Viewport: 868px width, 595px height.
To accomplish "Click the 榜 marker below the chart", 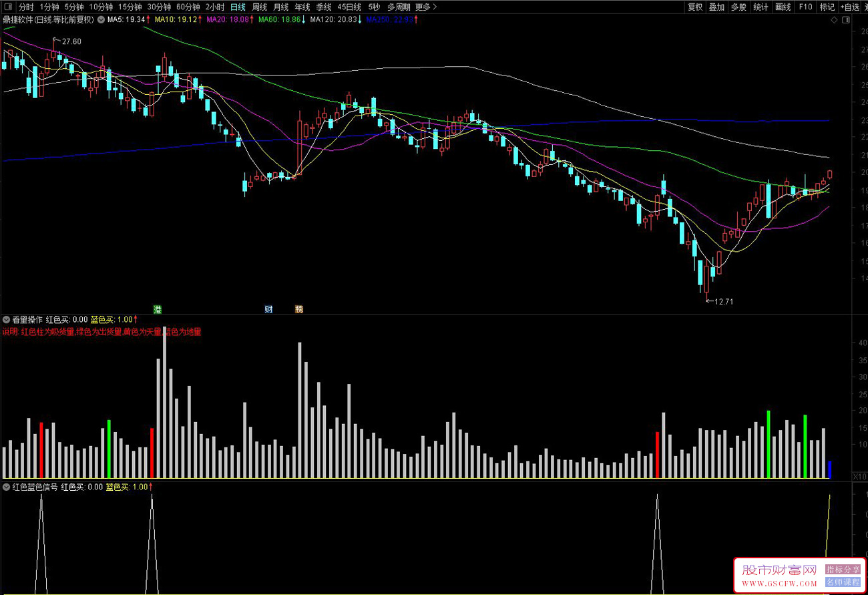I will (299, 309).
